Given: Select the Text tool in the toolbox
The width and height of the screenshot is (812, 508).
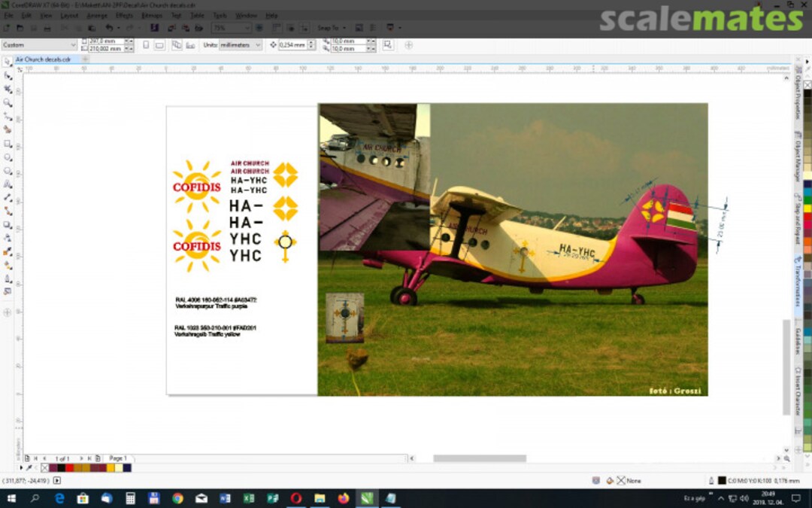Looking at the screenshot, I should click(x=8, y=184).
